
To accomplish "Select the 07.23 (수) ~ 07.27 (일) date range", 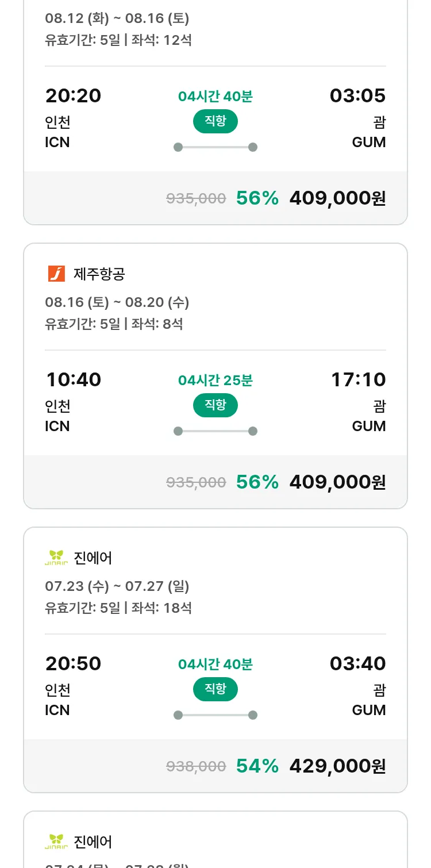I will click(x=117, y=586).
